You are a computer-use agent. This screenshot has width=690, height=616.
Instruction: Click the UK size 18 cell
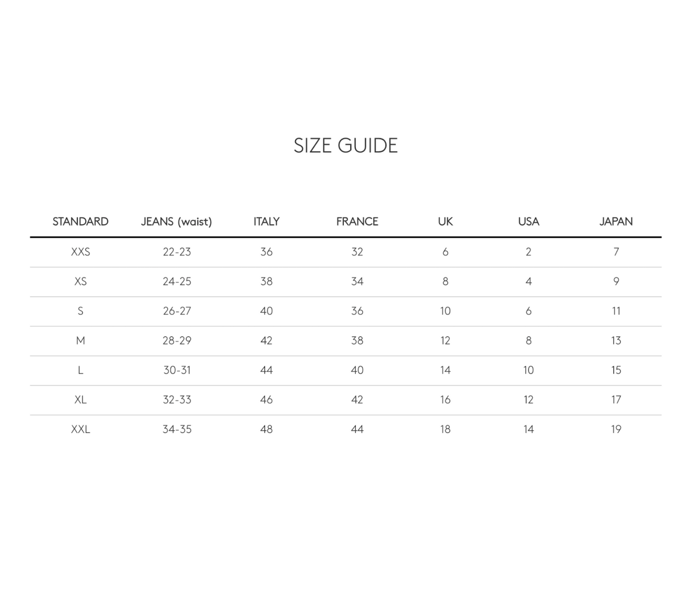445,429
